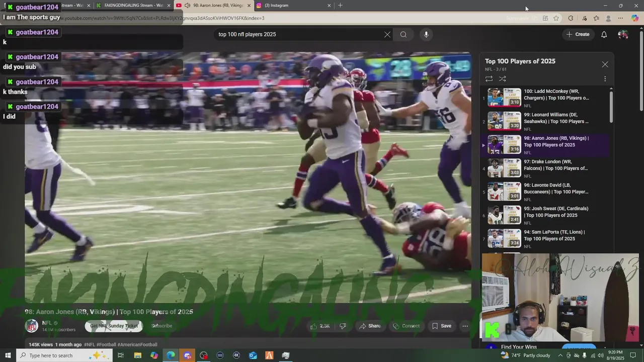Click the magnifying glass search button
644x362 pixels.
(404, 34)
